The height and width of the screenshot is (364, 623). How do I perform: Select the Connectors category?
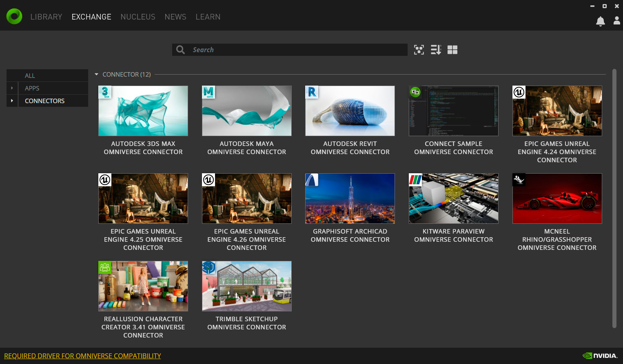point(53,101)
